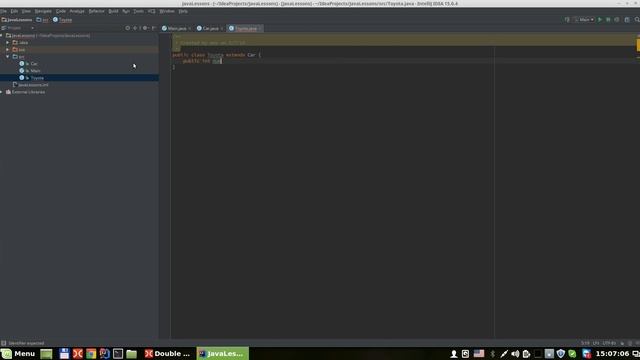Screen dimensions: 640x360
Task: Open the Navigate menu
Action: tap(43, 11)
